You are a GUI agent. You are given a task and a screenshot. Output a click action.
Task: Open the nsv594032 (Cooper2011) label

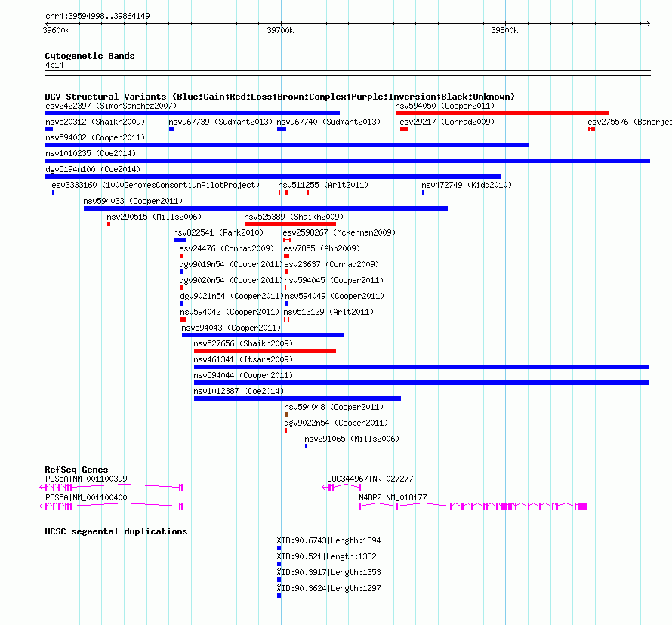[95, 137]
